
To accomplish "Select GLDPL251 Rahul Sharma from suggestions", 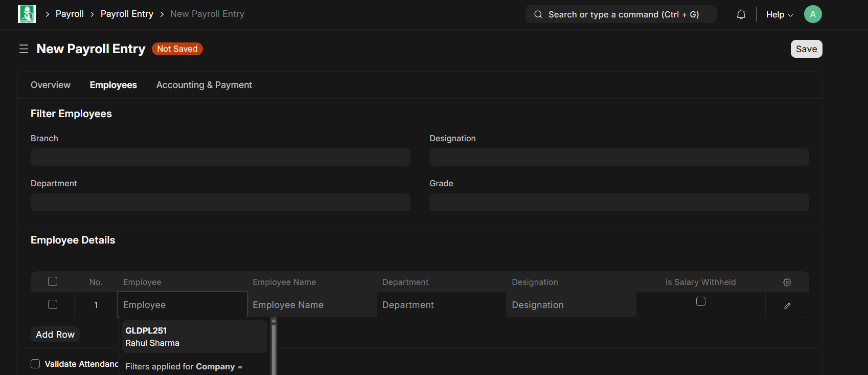I will [194, 337].
